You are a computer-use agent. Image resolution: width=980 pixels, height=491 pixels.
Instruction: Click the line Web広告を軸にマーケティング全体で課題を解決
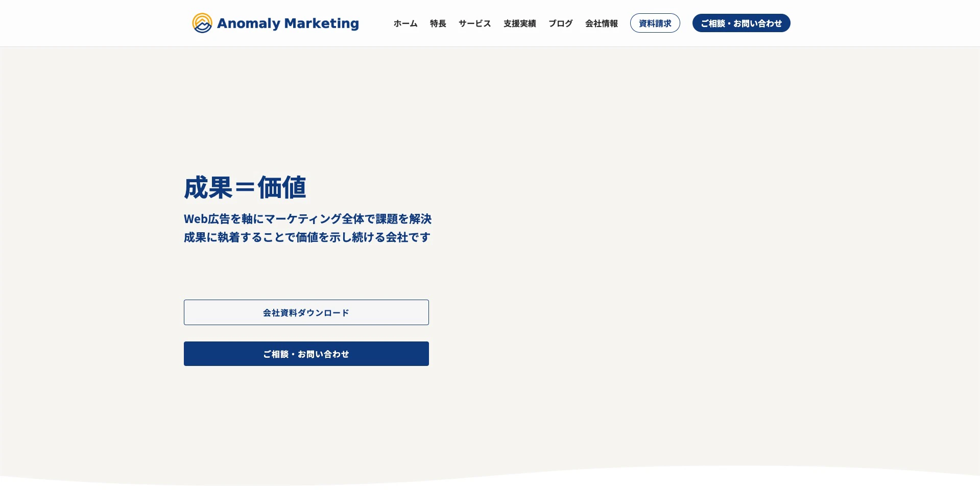click(x=308, y=219)
